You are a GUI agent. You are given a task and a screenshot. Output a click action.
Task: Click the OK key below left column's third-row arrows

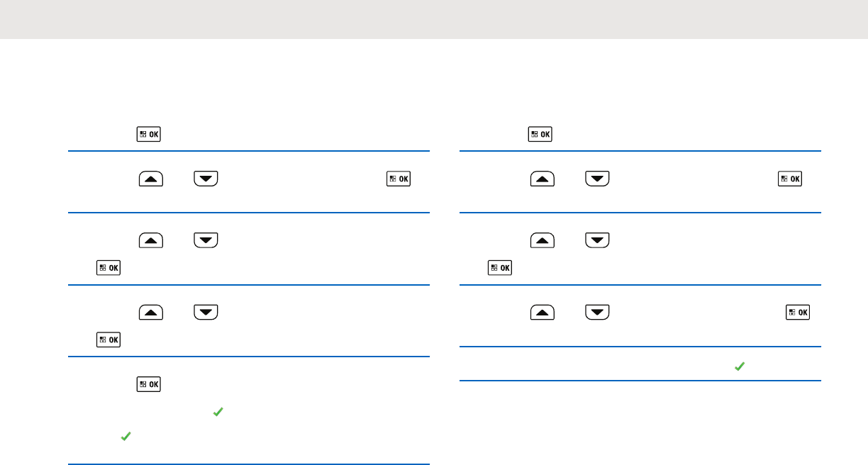tap(108, 268)
